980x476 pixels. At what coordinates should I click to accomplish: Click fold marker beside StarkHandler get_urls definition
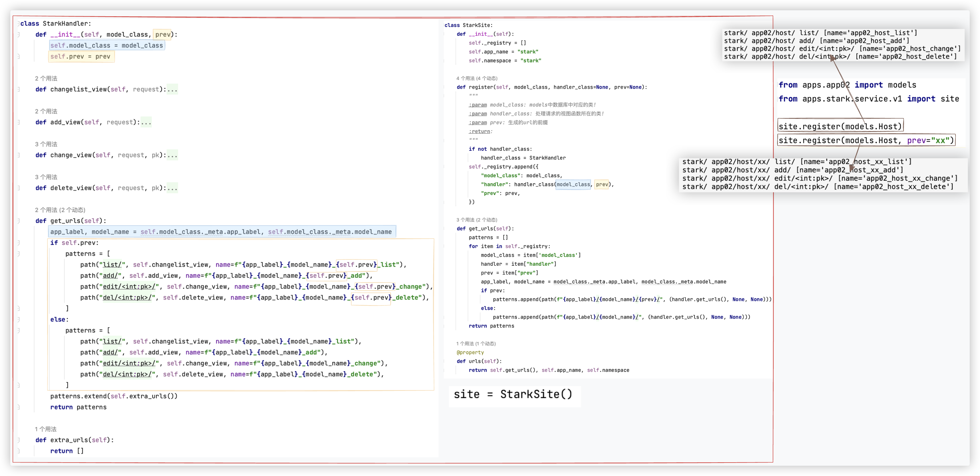tap(19, 221)
